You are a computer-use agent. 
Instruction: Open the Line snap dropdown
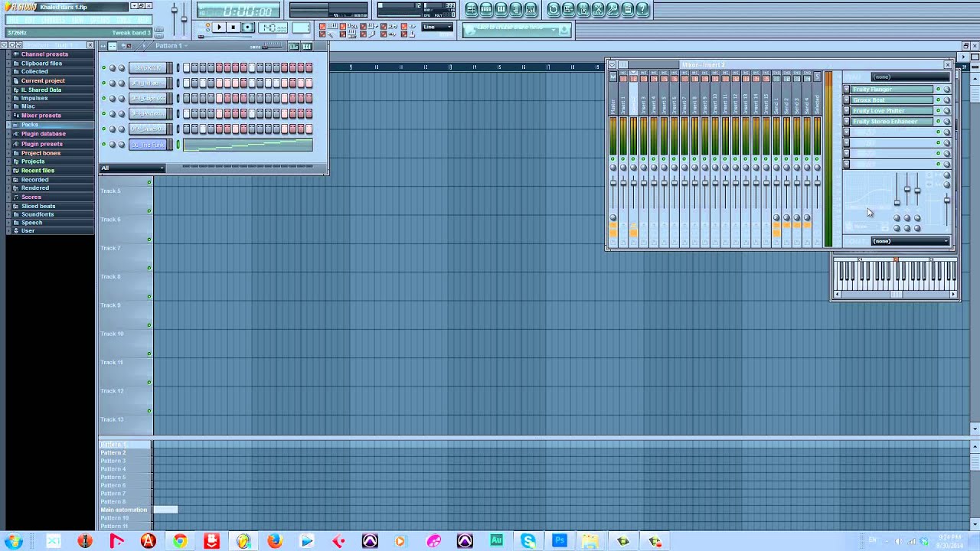(x=438, y=27)
